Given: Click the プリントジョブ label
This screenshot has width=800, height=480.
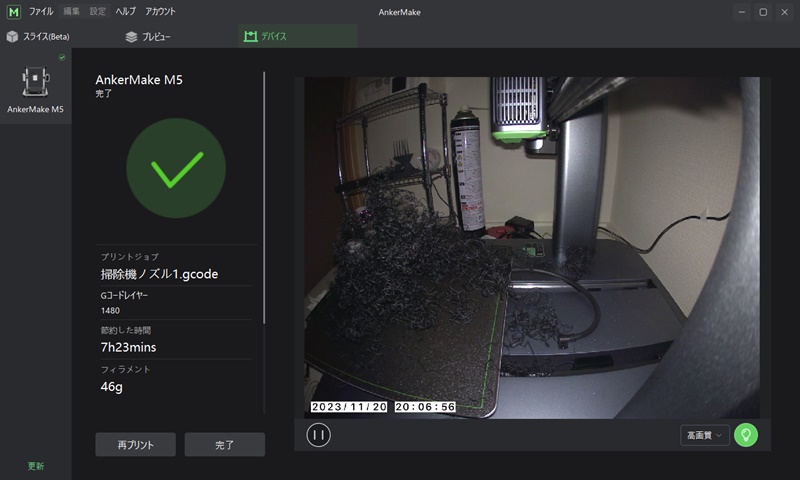Looking at the screenshot, I should coord(130,257).
